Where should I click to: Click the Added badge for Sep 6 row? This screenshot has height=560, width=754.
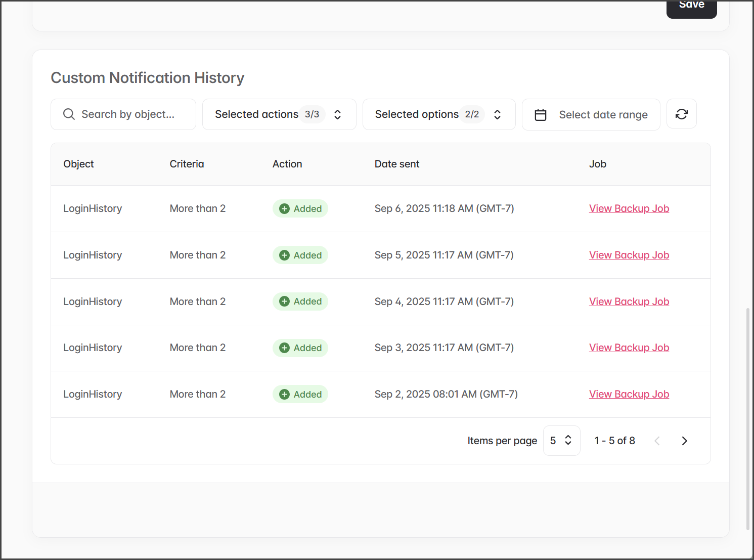[300, 208]
